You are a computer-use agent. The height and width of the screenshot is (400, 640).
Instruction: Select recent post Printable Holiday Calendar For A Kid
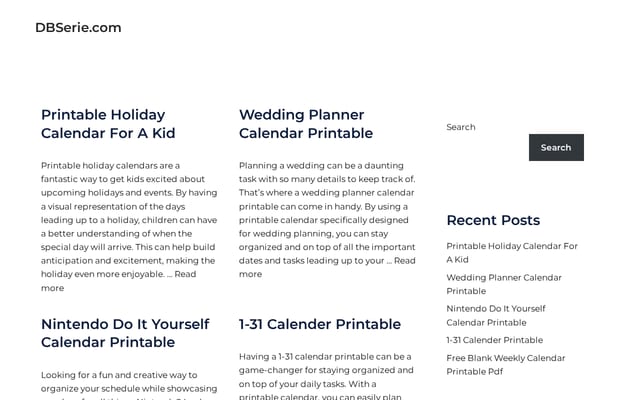tap(512, 253)
